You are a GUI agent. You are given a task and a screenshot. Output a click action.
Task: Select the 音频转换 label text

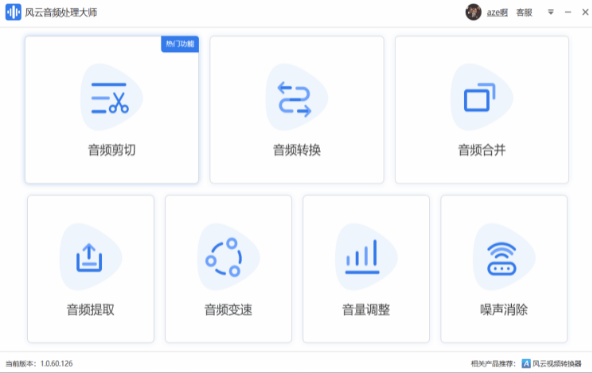tap(297, 150)
